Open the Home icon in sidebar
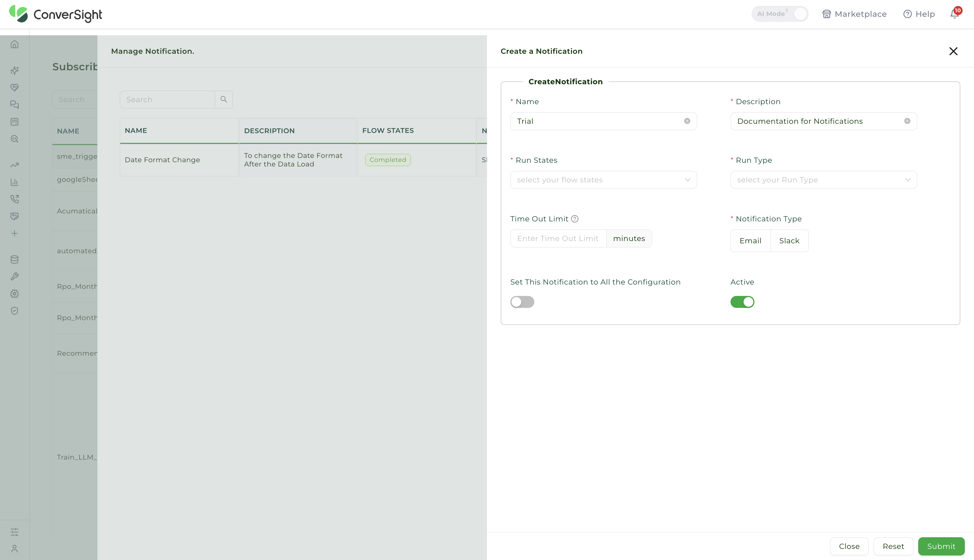 pos(15,44)
